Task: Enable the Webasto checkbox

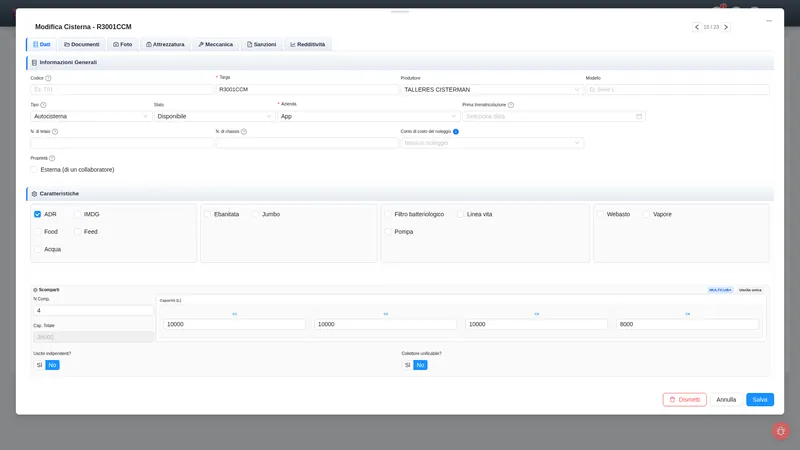Action: coord(601,214)
